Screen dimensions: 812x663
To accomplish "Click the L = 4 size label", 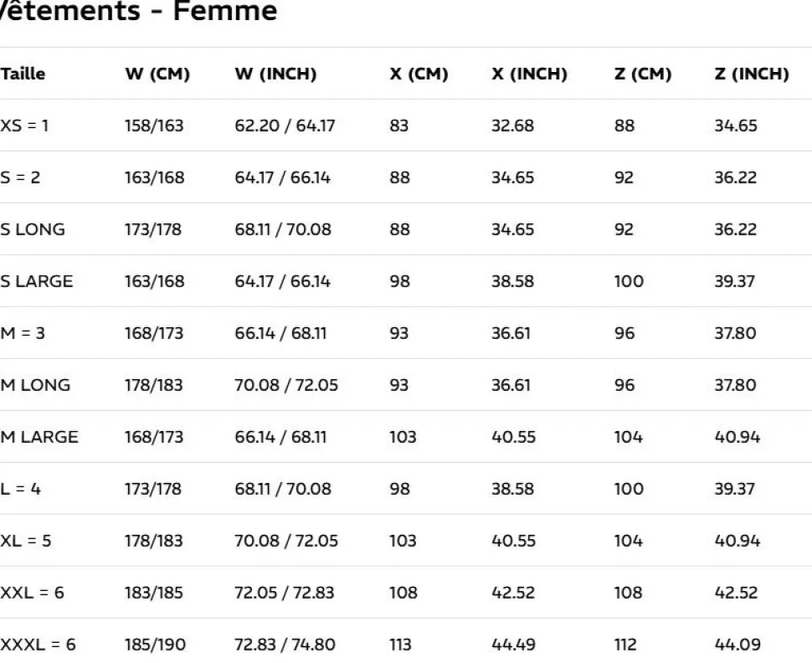I will tap(21, 488).
